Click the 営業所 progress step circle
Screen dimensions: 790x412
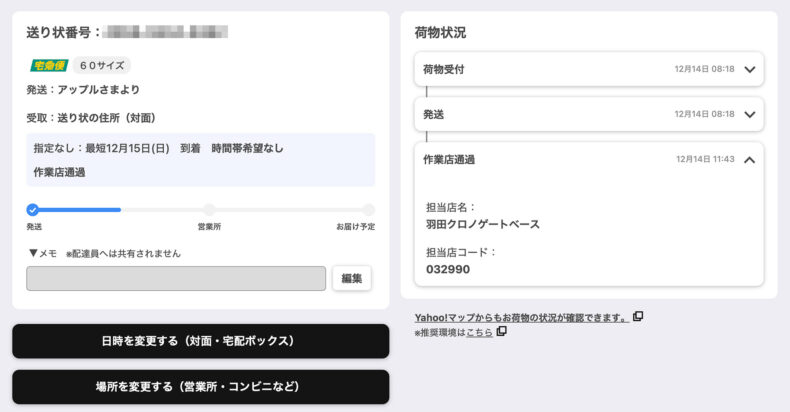click(209, 210)
